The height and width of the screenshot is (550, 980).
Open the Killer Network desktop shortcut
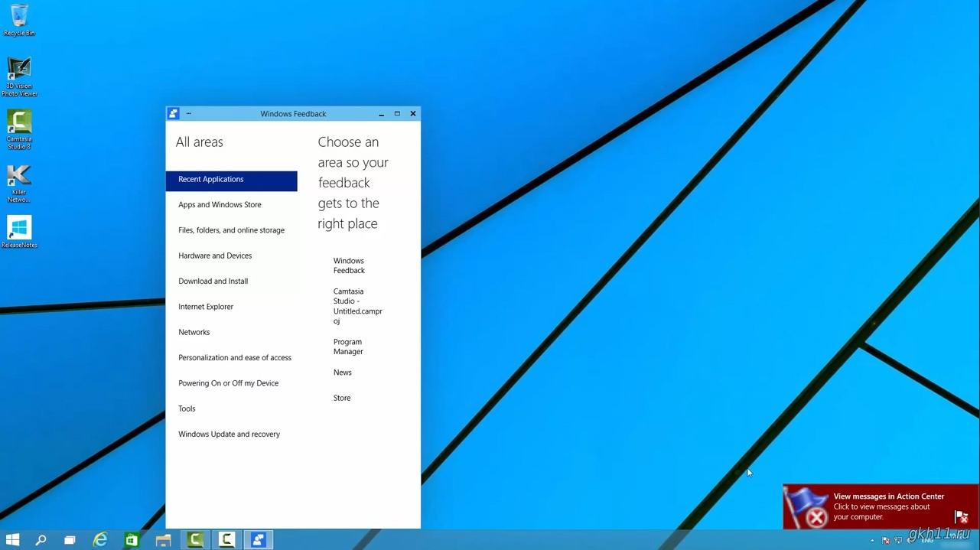[x=19, y=184]
